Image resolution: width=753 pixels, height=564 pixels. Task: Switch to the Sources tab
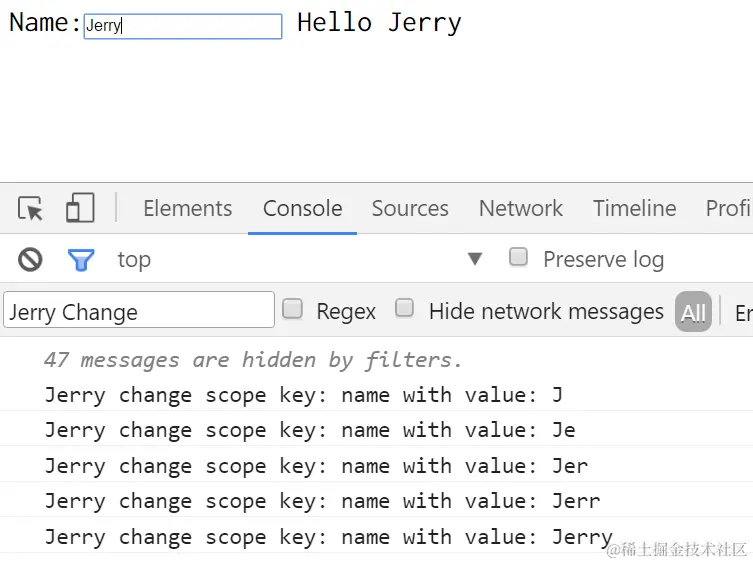coord(410,208)
